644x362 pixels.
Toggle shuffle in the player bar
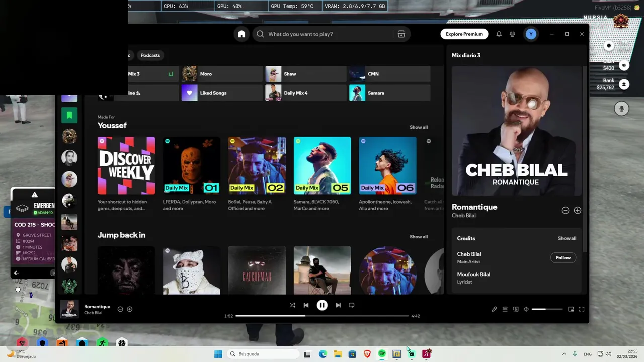[292, 305]
